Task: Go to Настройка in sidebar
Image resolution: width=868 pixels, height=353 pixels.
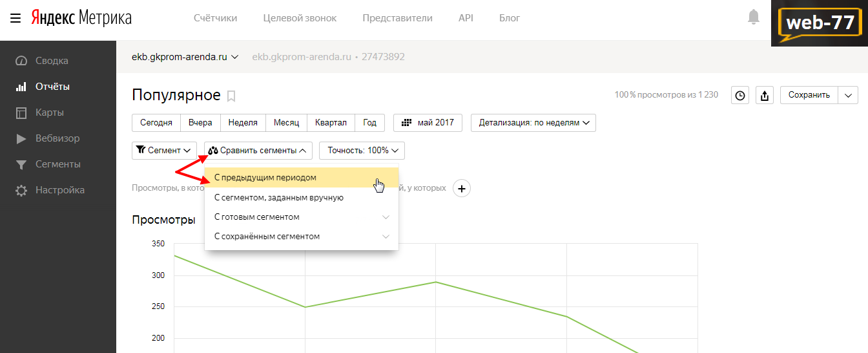Action: (58, 190)
